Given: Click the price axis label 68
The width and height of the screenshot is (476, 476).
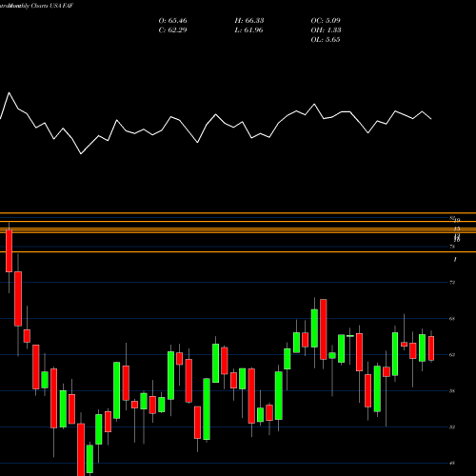Looking at the screenshot, I should tap(452, 318).
